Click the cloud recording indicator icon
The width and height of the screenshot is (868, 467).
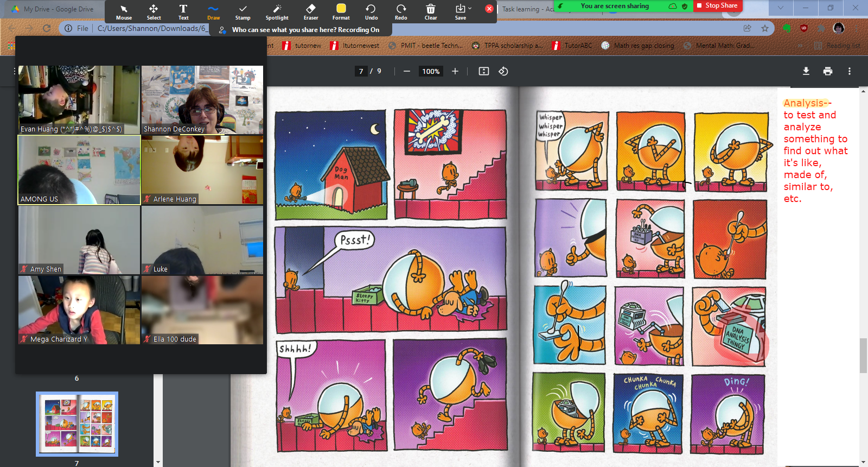[673, 6]
